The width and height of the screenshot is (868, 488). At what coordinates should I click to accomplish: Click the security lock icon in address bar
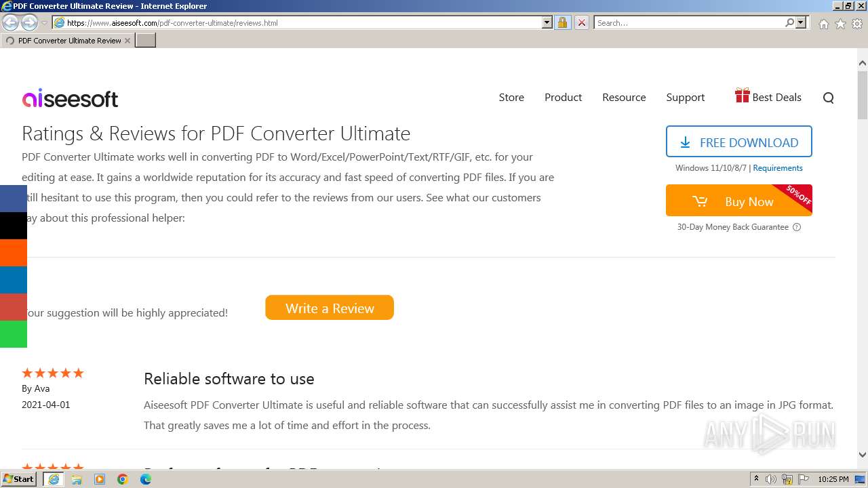pyautogui.click(x=562, y=23)
